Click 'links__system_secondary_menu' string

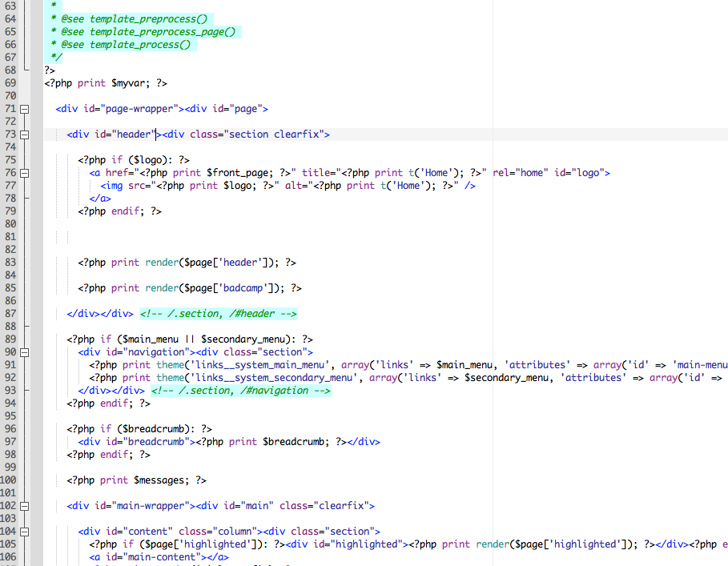click(x=275, y=378)
